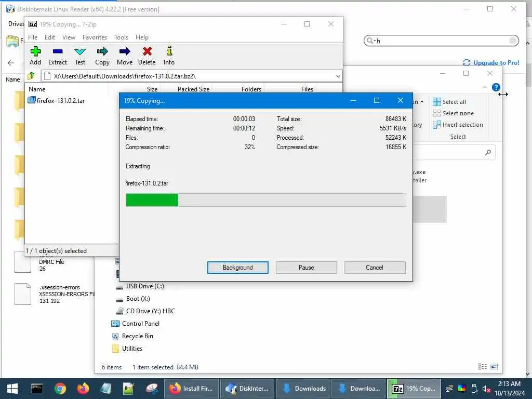Click the muted volume tray icon
Screen dimensions: 532x399
pyautogui.click(x=486, y=389)
